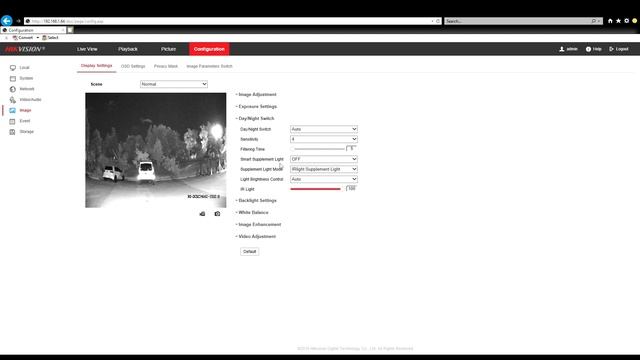
Task: Select the Display Settings tab
Action: click(x=96, y=66)
